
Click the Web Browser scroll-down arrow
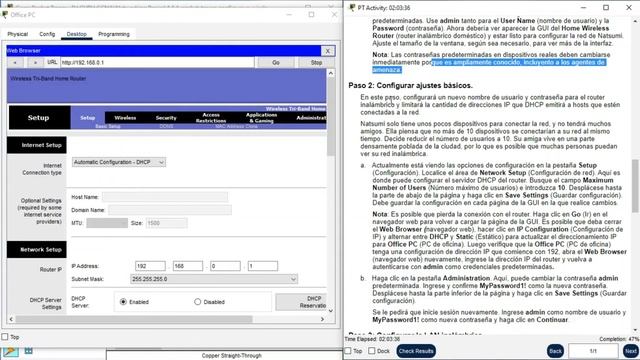[331, 311]
